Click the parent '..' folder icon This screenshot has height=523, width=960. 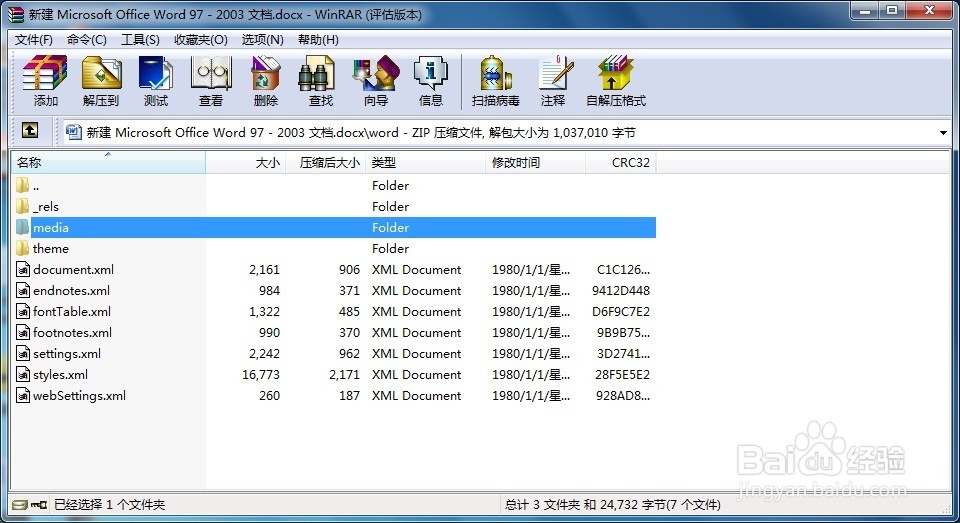coord(23,185)
